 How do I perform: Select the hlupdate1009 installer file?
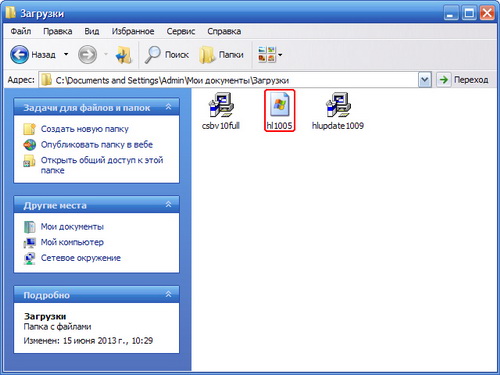(338, 111)
